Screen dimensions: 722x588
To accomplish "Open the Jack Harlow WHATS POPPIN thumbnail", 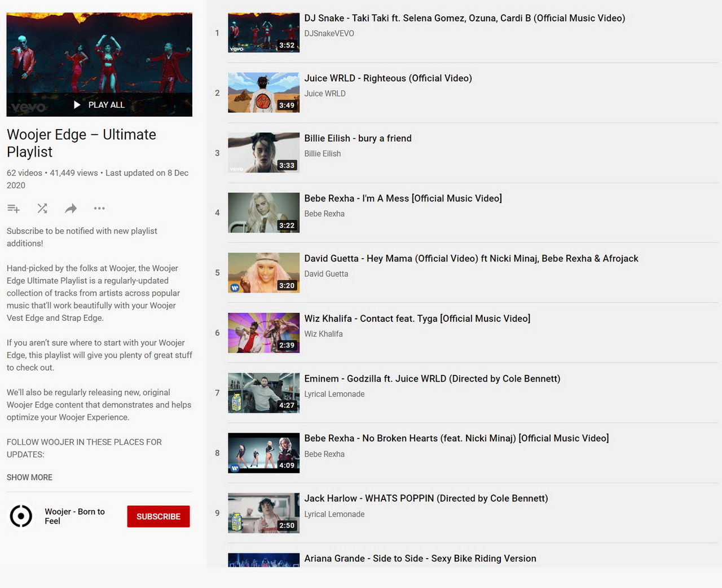I will coord(263,513).
